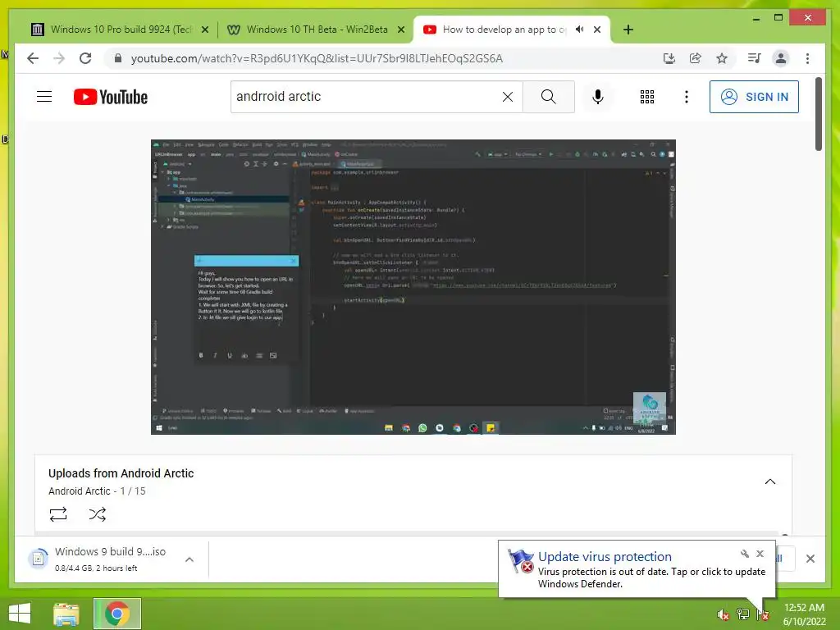Close the How to develop an app tab
This screenshot has width=840, height=630.
[x=597, y=30]
